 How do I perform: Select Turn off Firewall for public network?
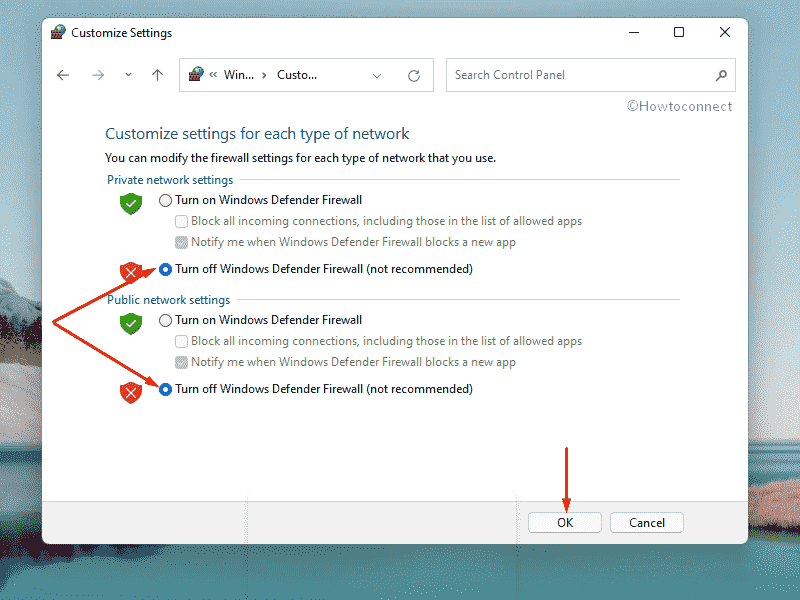[x=165, y=389]
